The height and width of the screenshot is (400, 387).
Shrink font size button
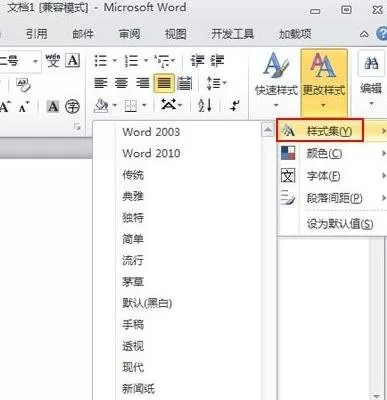[24, 107]
